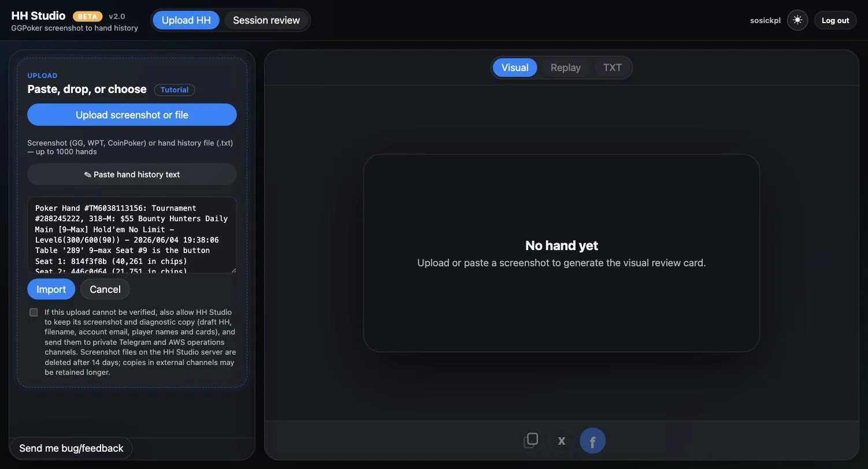Share the hand on Facebook
The width and height of the screenshot is (868, 469).
(592, 441)
